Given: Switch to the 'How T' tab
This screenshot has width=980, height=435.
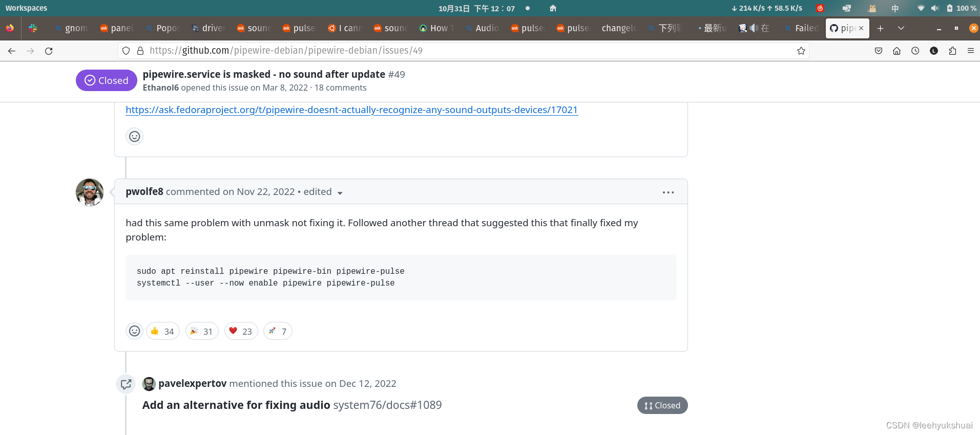Looking at the screenshot, I should [436, 28].
